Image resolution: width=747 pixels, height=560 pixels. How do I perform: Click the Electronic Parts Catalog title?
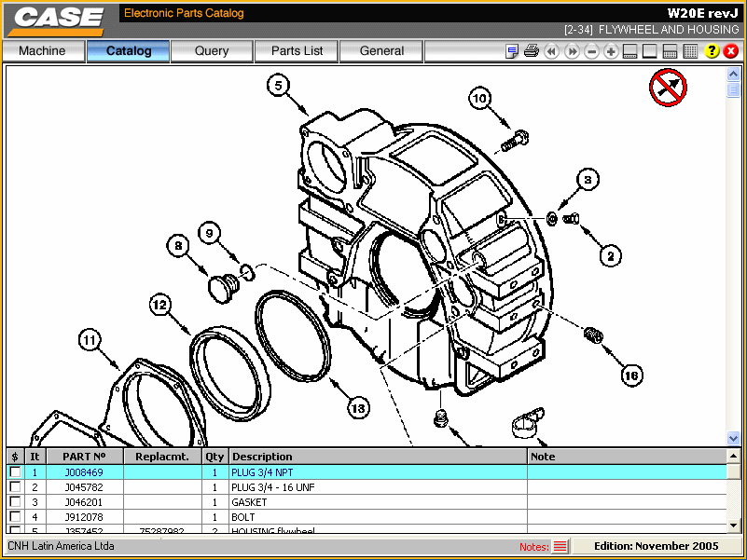(184, 13)
